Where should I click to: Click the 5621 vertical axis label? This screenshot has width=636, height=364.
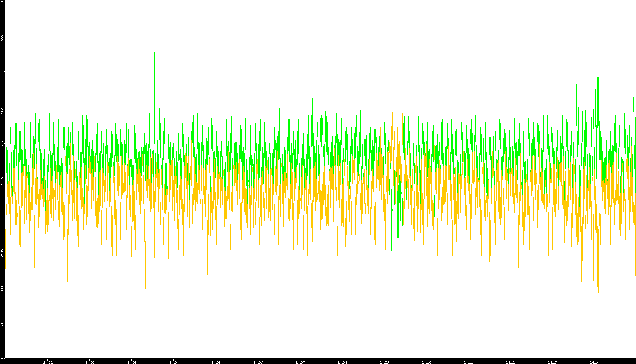coord(2,110)
